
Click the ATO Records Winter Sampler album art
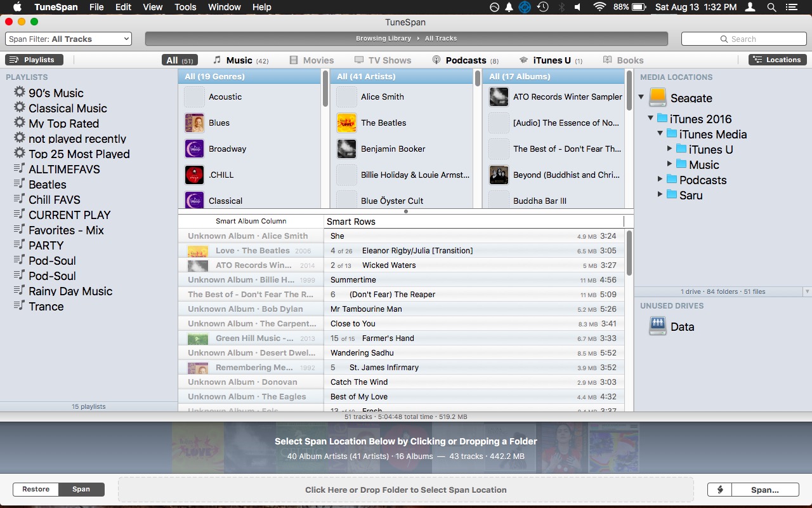pos(499,97)
